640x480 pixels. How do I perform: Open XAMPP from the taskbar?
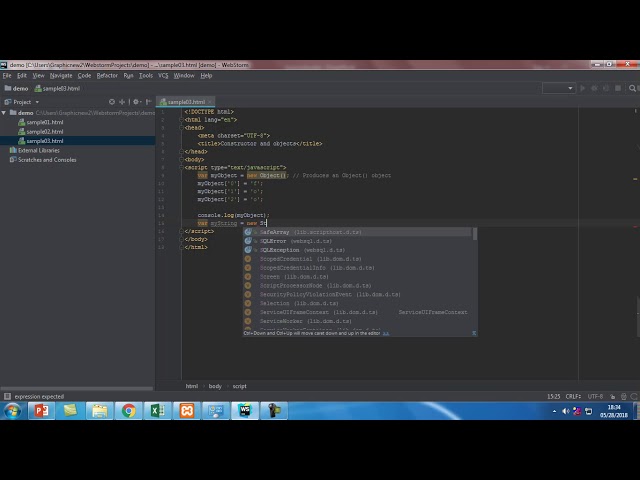187,410
